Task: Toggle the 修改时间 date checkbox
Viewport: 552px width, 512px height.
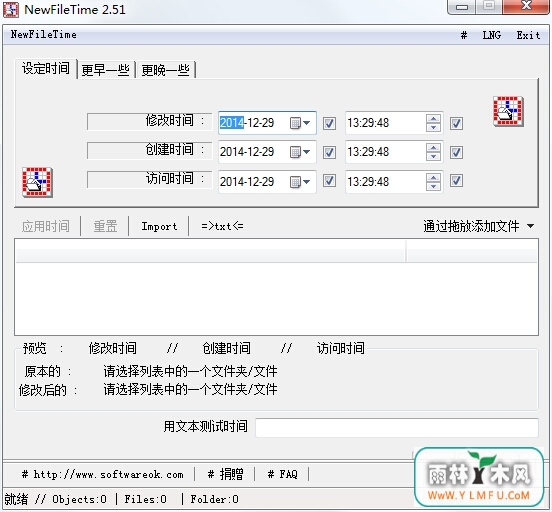Action: pos(329,123)
